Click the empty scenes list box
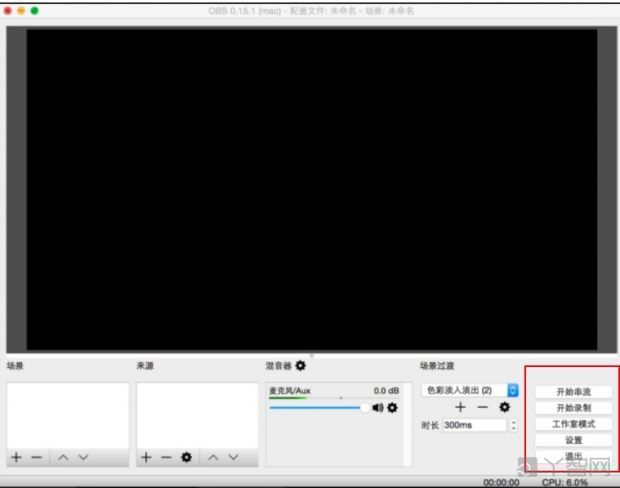Screen dimensions: 620x488 click(x=68, y=415)
